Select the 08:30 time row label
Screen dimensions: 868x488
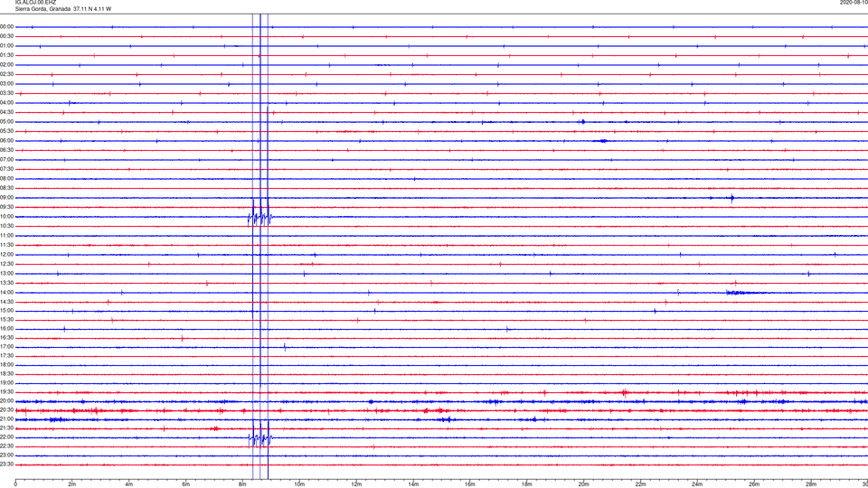click(x=7, y=188)
